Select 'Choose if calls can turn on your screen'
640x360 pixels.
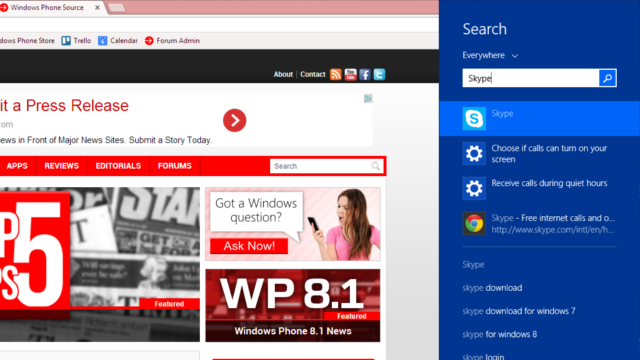pyautogui.click(x=539, y=153)
